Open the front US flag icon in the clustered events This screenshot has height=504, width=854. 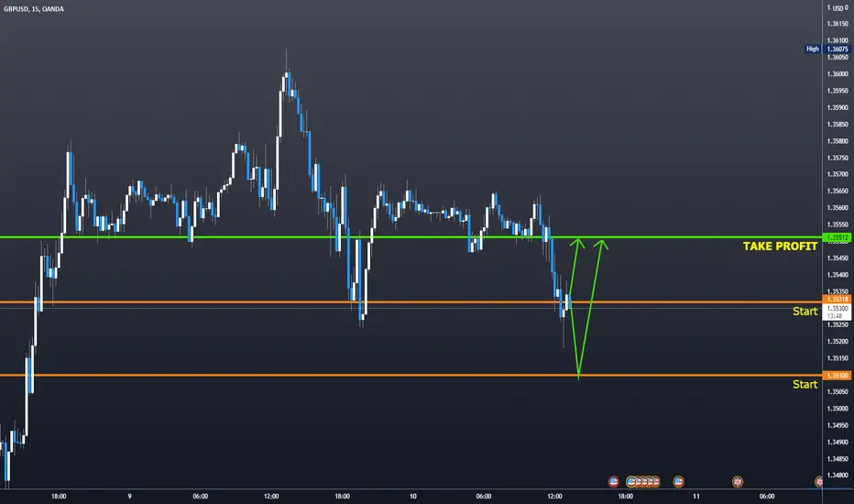pos(631,482)
